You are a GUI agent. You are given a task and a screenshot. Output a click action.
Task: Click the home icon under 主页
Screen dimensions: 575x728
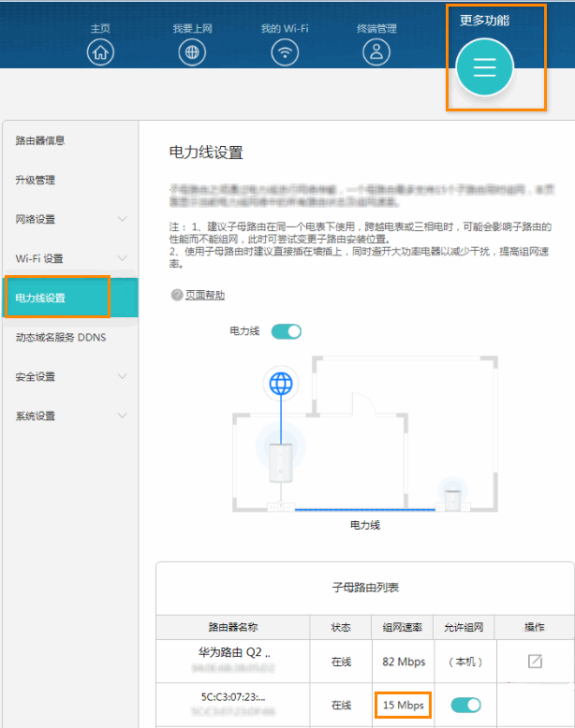[x=100, y=52]
